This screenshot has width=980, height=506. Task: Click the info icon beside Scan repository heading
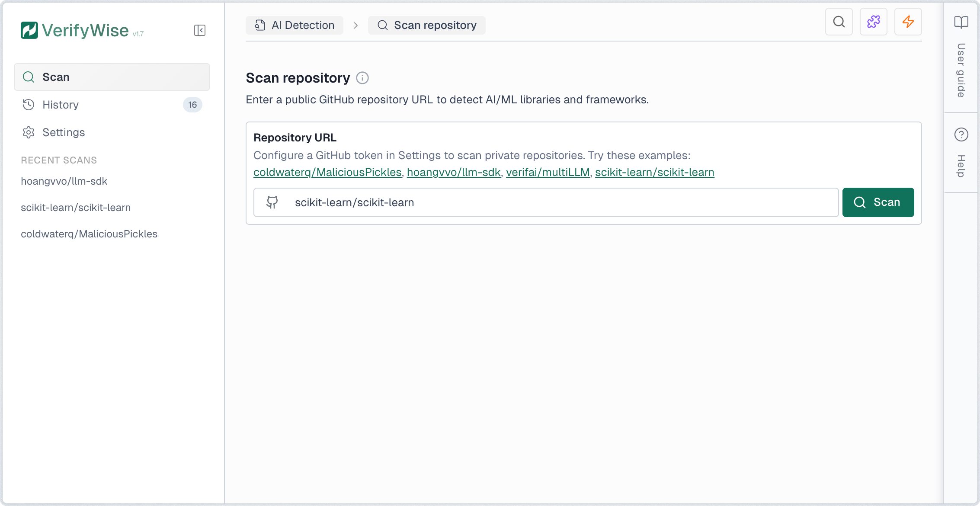(x=363, y=78)
